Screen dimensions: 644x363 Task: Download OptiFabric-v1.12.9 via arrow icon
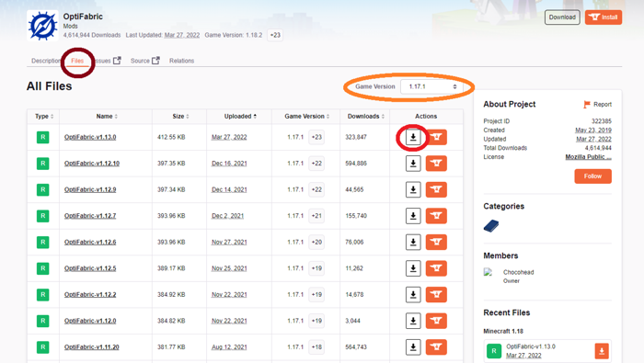[413, 189]
